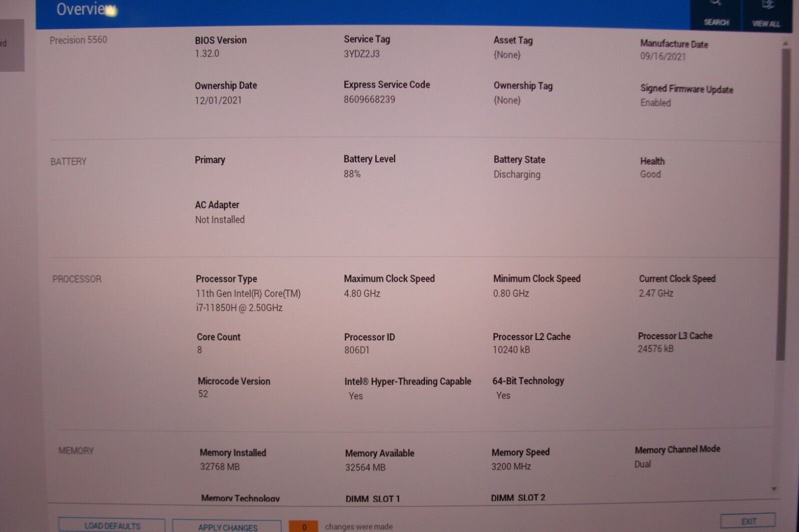Select the DIMM SLOT 2 label
799x532 pixels.
point(518,498)
